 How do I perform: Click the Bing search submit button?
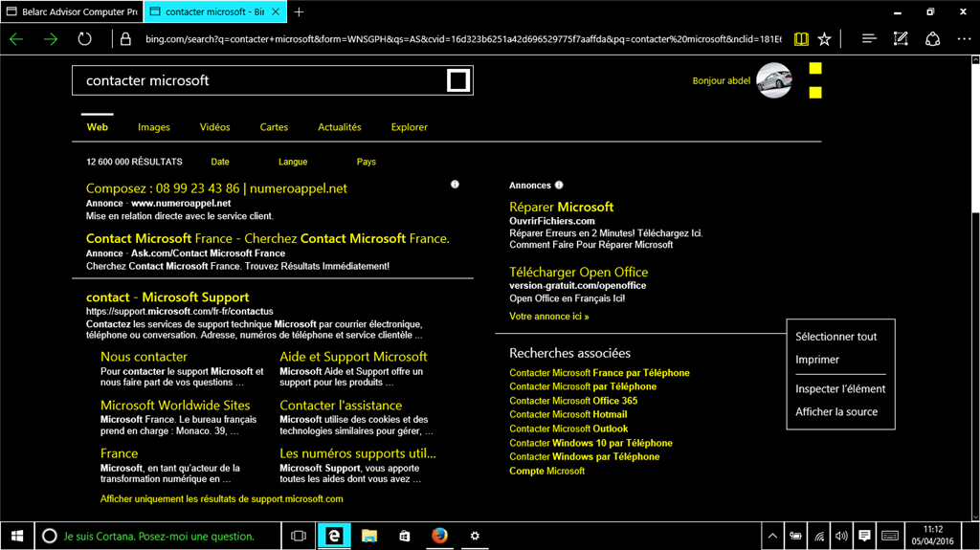tap(458, 80)
